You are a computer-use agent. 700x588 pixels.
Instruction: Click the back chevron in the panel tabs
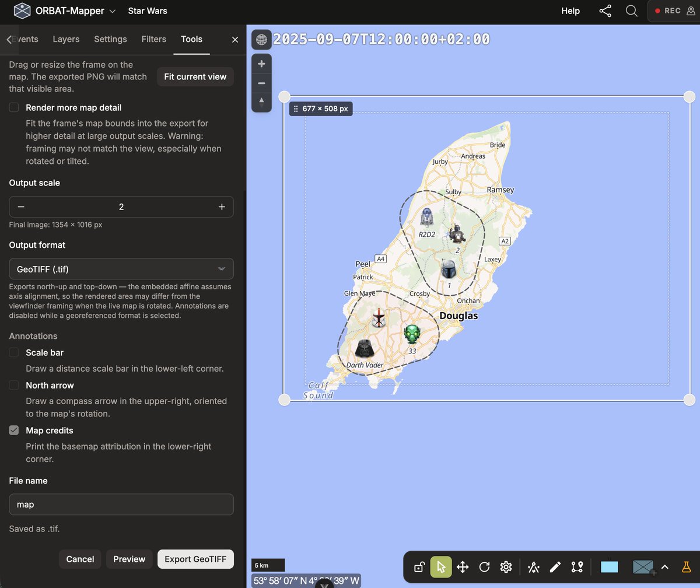[9, 40]
